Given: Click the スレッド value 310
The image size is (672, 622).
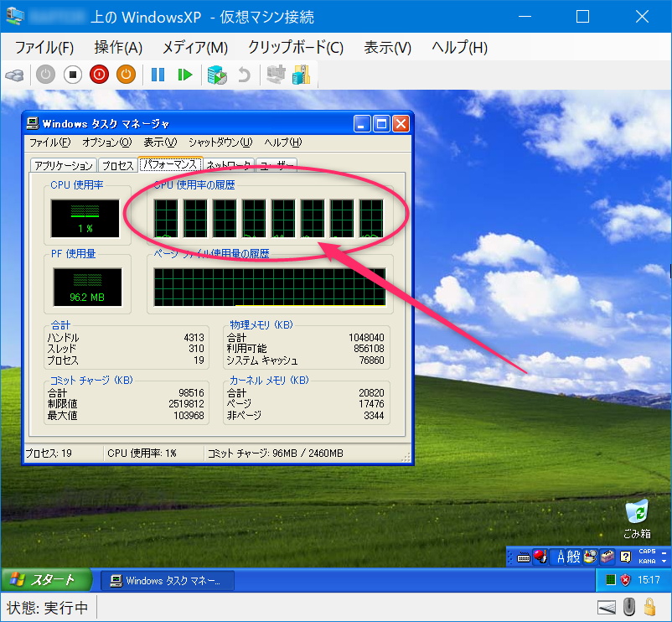Looking at the screenshot, I should coord(196,349).
